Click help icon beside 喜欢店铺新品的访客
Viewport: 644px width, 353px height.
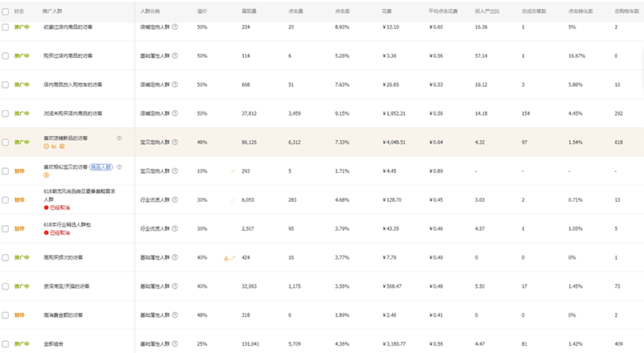119,138
